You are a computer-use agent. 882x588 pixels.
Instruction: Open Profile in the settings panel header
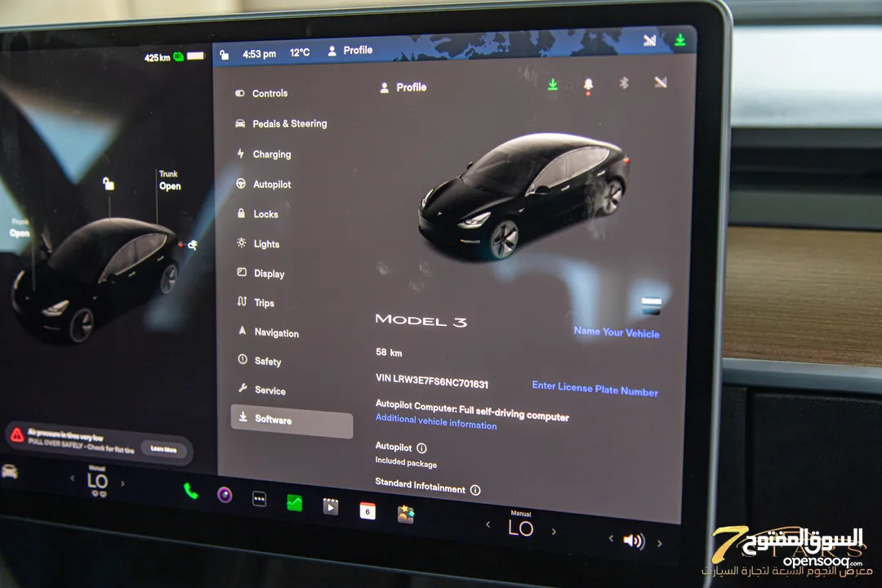pyautogui.click(x=403, y=87)
